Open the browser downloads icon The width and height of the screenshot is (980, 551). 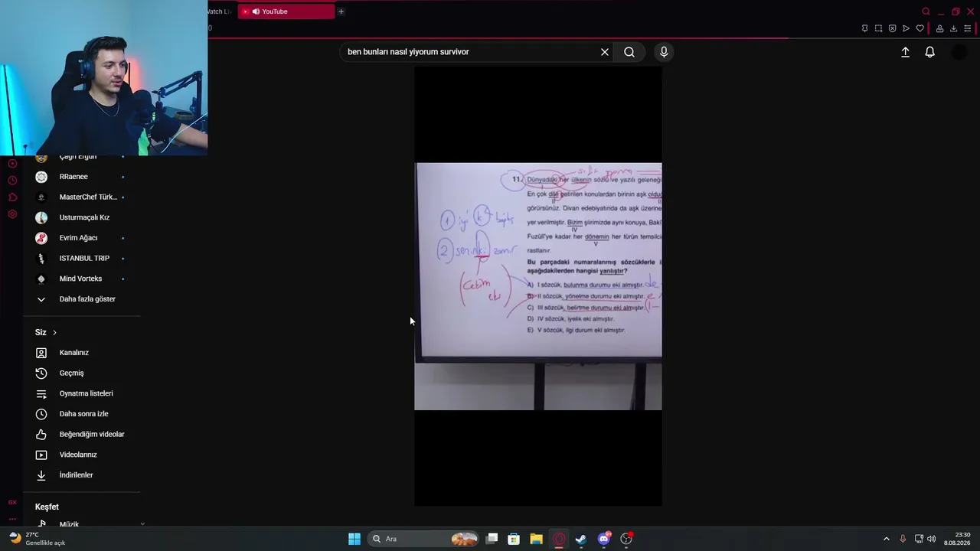tap(953, 28)
